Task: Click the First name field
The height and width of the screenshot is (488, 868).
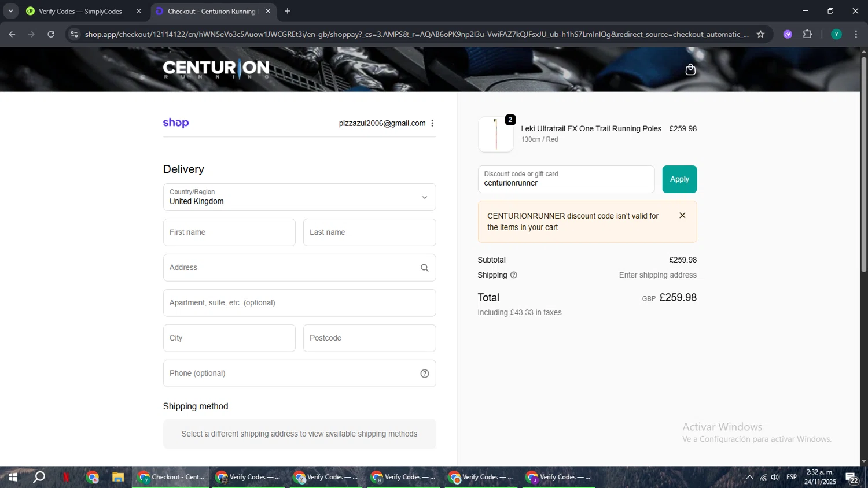Action: (x=229, y=232)
